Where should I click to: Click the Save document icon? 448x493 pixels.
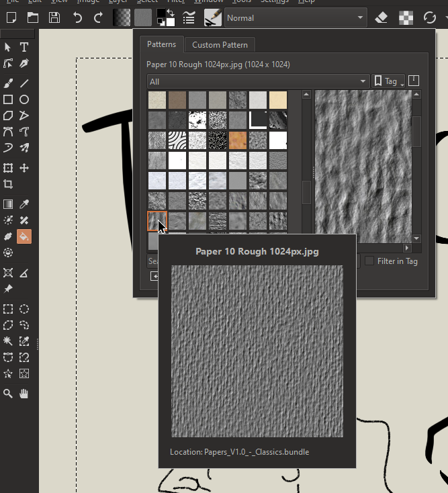[54, 17]
